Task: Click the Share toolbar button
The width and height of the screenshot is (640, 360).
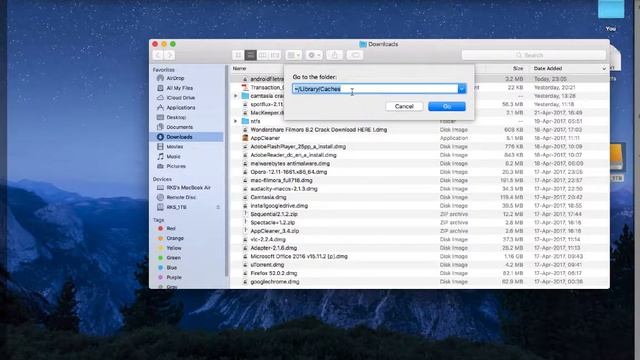Action: click(335, 55)
